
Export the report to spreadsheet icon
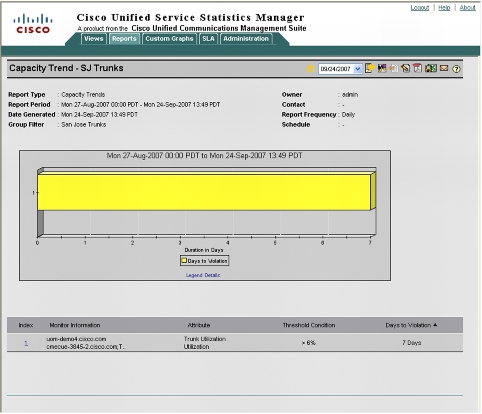tap(431, 68)
